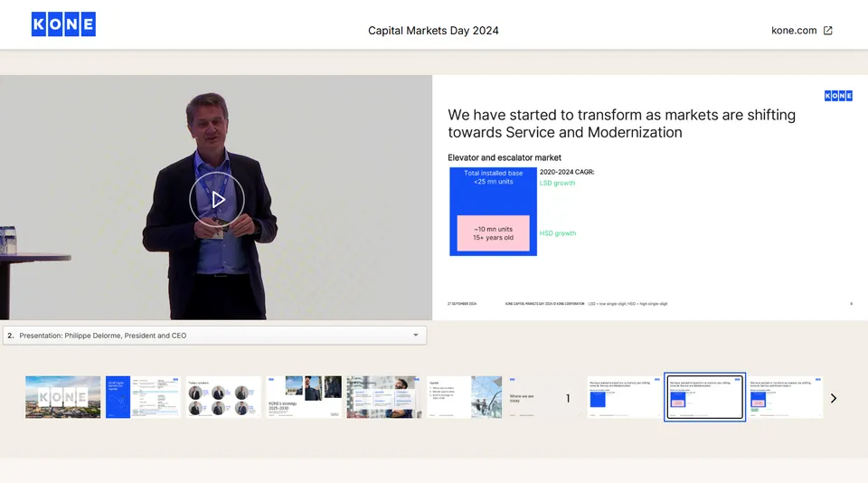Select the thumbnail just before the highlighted slide
Screen dimensions: 868x483
click(x=624, y=397)
